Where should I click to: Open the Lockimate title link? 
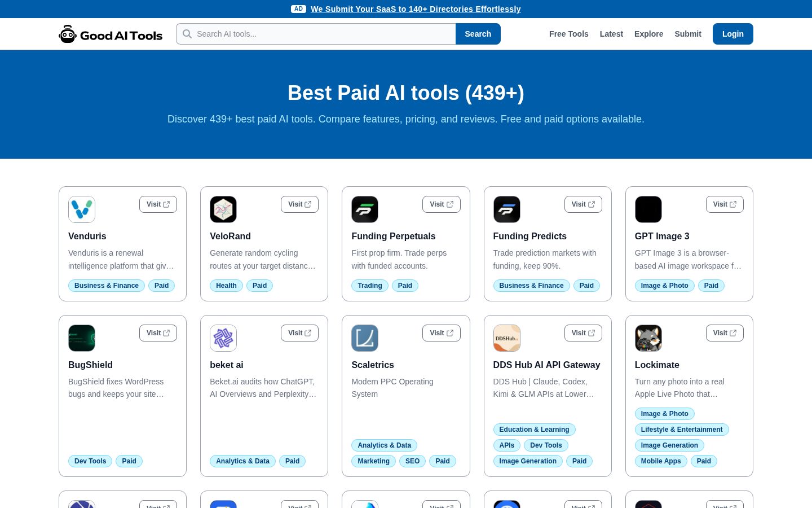(657, 365)
